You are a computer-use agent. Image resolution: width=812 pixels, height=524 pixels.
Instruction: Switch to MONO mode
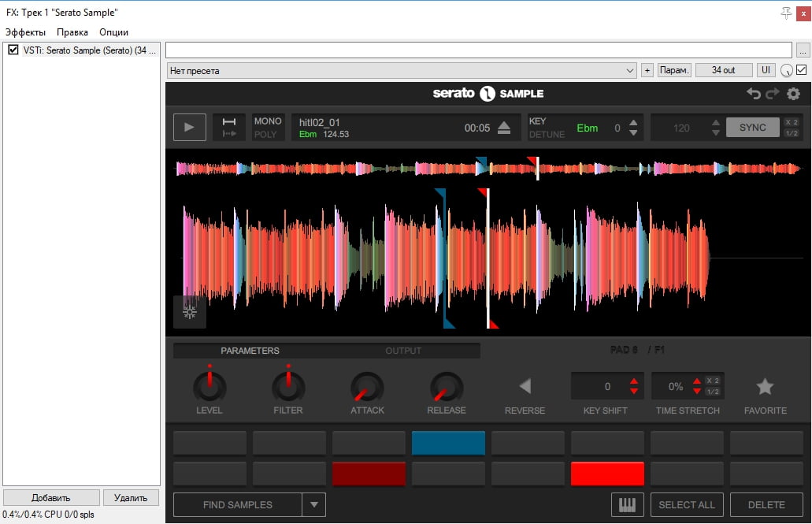[x=268, y=121]
